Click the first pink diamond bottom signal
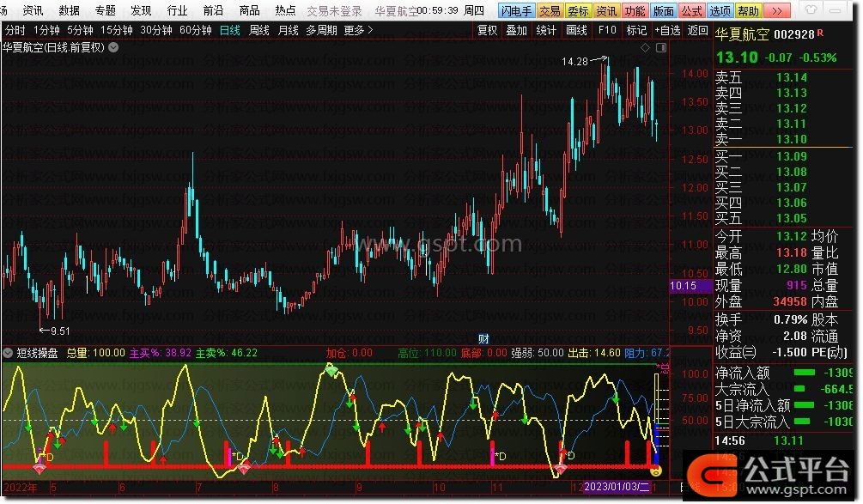863x504 pixels. pyautogui.click(x=40, y=469)
